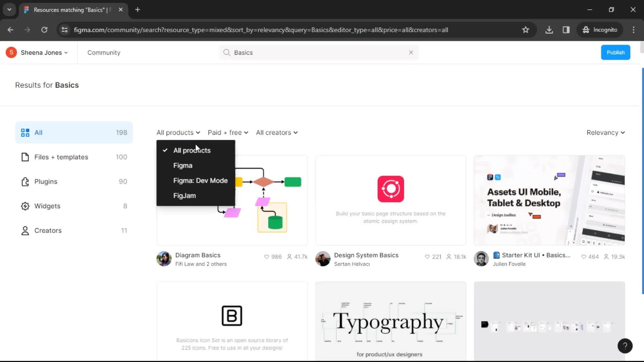Screen dimensions: 644x362
Task: Like Diagram Basics via heart icon
Action: coord(266,257)
